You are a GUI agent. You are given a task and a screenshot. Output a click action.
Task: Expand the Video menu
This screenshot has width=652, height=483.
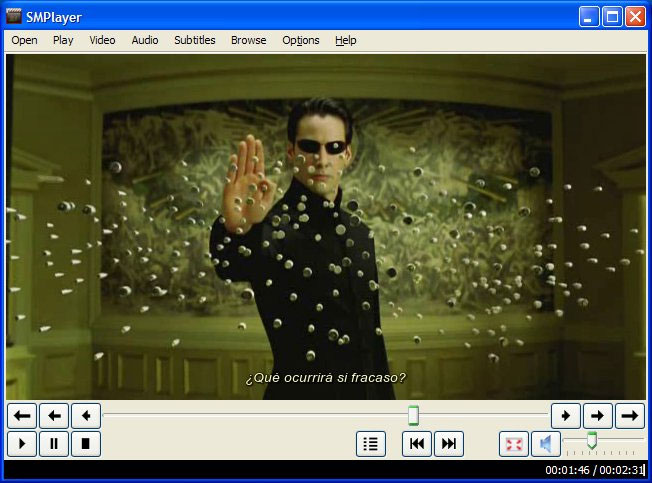[102, 40]
